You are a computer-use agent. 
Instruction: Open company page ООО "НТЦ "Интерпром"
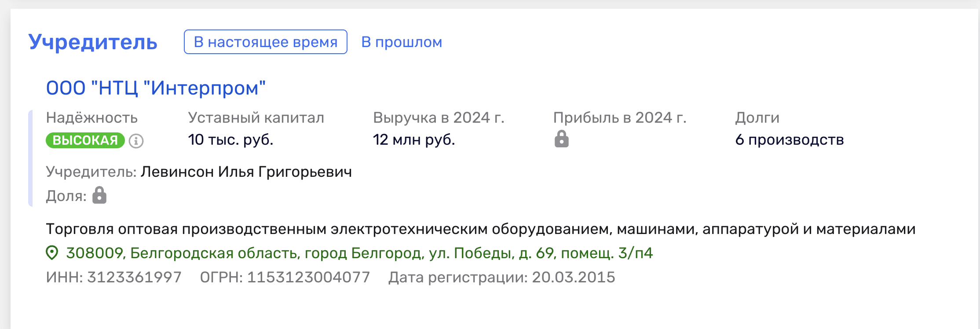(x=157, y=87)
